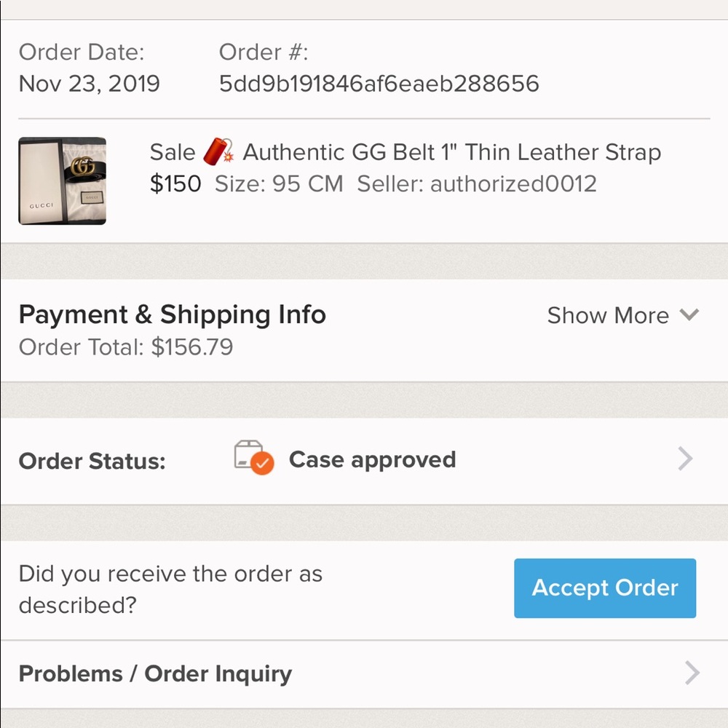Open the Order Status details via right arrow icon
728x728 pixels.
click(684, 459)
